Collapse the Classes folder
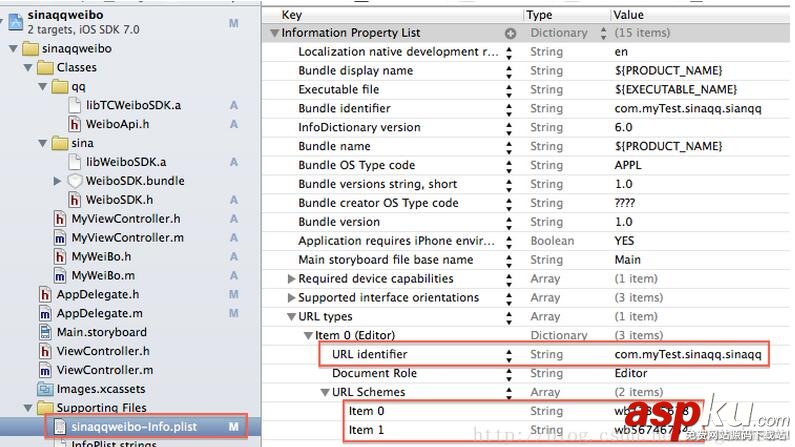 28,67
